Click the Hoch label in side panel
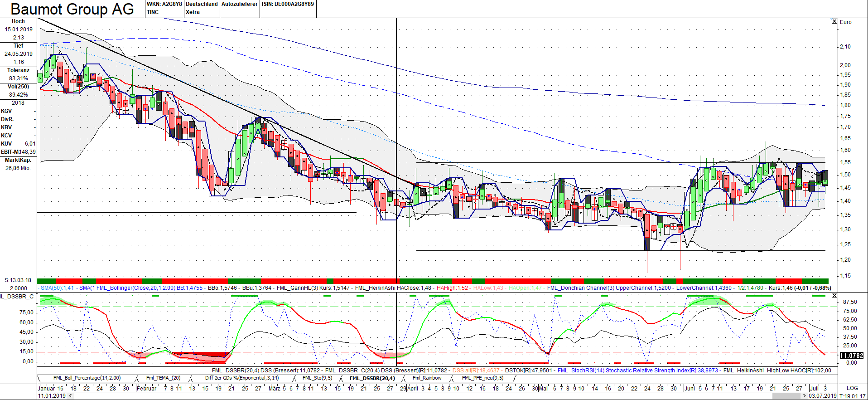 [18, 21]
